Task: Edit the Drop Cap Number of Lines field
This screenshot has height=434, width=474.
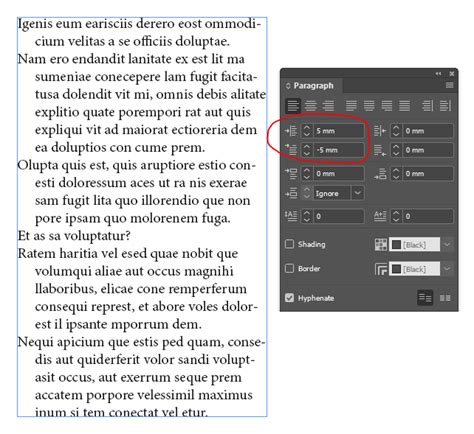Action: (x=338, y=216)
